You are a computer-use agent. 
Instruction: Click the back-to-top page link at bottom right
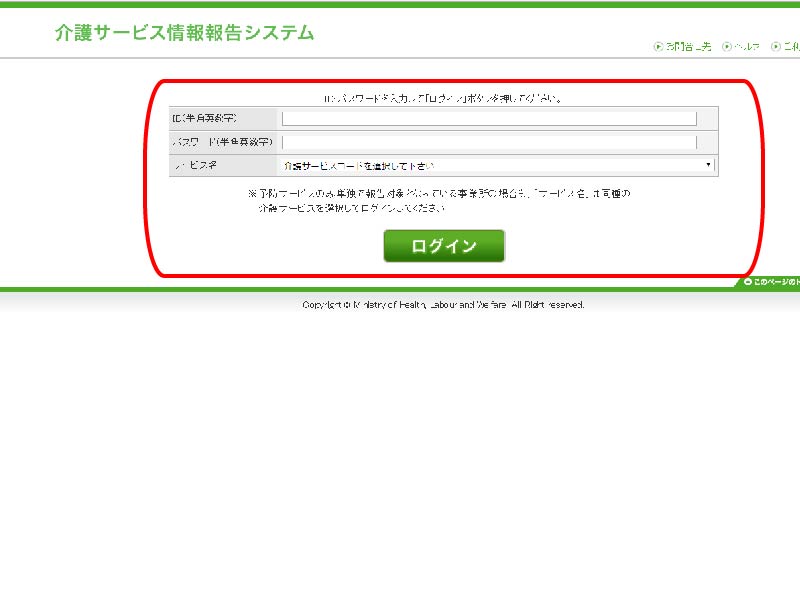tap(769, 282)
